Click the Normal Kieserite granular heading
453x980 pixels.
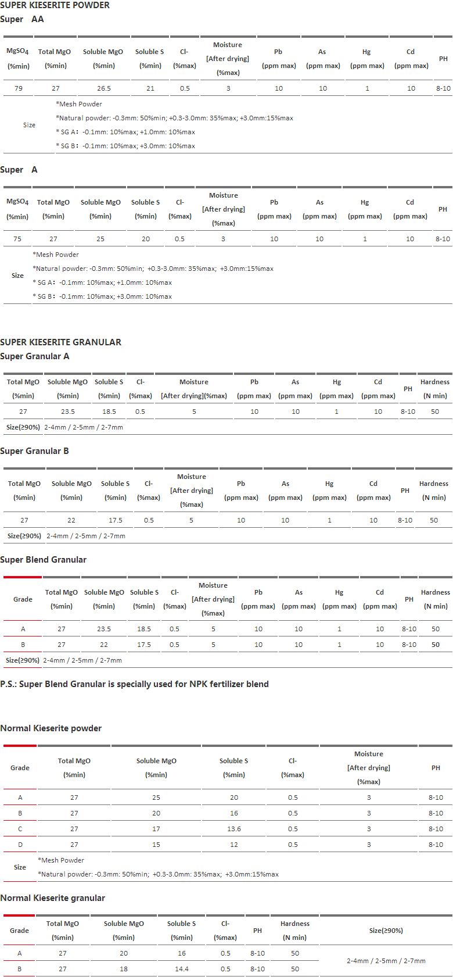pos(53,898)
